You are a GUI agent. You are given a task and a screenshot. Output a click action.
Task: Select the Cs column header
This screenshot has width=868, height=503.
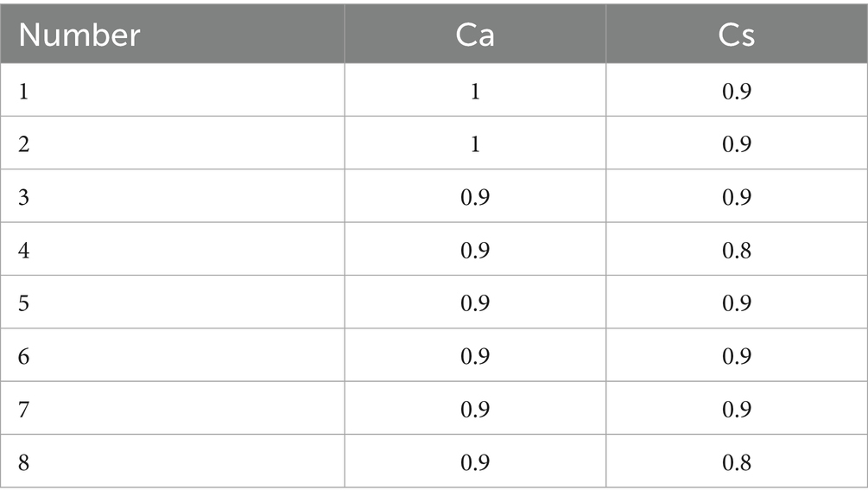[x=737, y=35]
